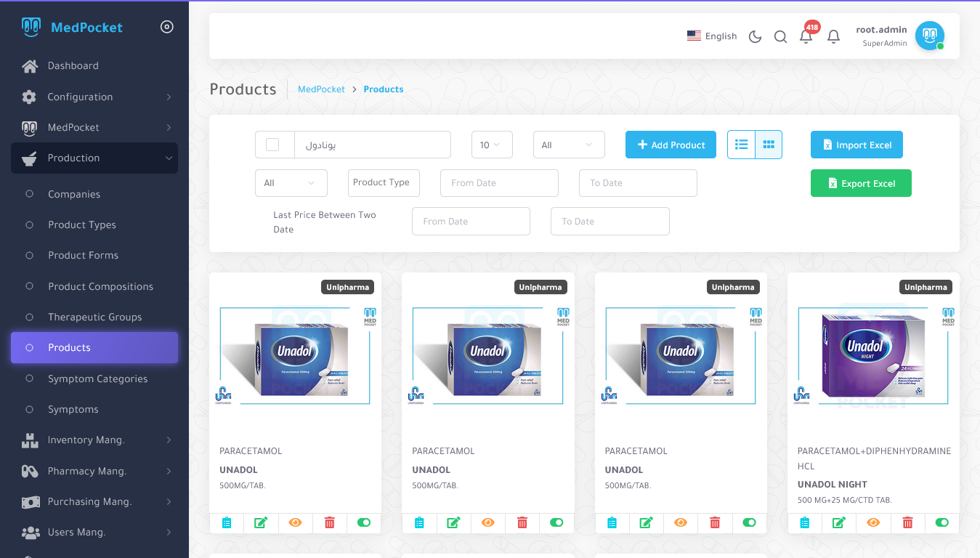
Task: Switch products to list view
Action: point(741,145)
